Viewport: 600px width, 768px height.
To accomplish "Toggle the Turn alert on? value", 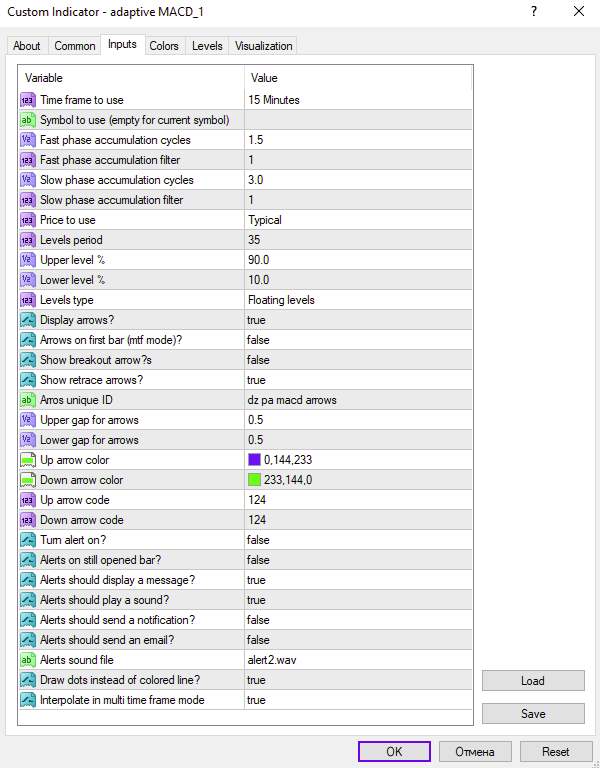I will pyautogui.click(x=359, y=540).
